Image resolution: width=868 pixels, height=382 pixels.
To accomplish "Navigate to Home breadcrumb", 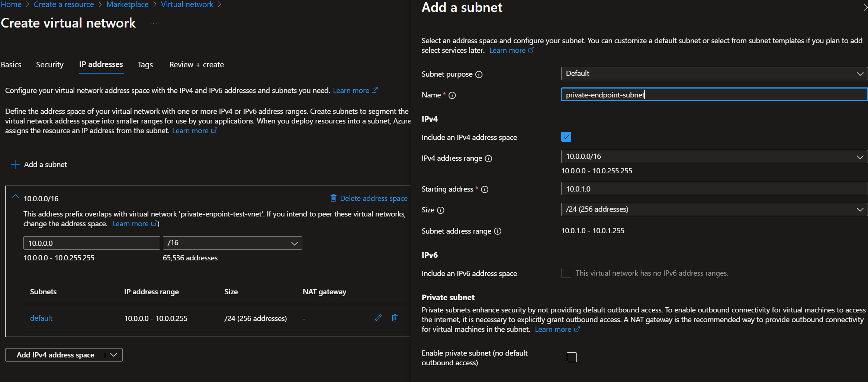I will point(11,4).
